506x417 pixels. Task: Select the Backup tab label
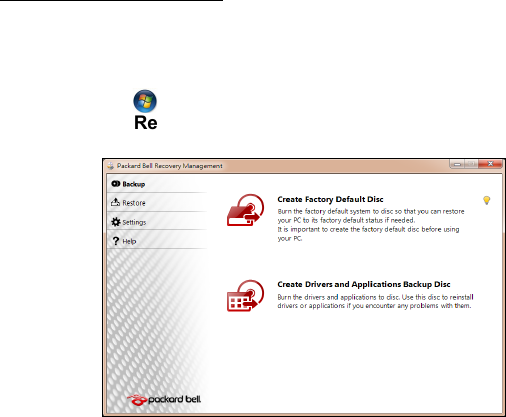tap(134, 184)
